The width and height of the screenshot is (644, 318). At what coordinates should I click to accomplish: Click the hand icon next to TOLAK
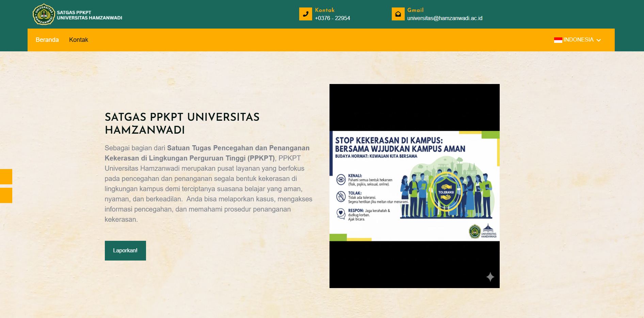[x=341, y=196]
